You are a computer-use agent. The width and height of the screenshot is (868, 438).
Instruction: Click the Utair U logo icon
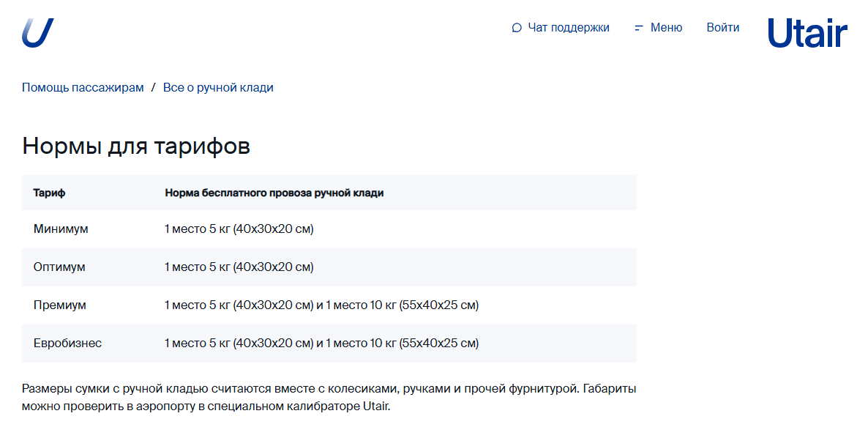pyautogui.click(x=37, y=33)
